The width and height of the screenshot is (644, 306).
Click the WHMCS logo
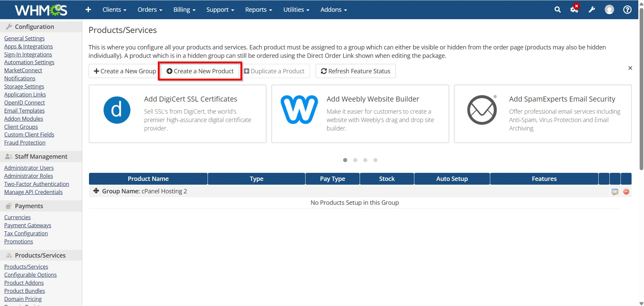(x=41, y=10)
